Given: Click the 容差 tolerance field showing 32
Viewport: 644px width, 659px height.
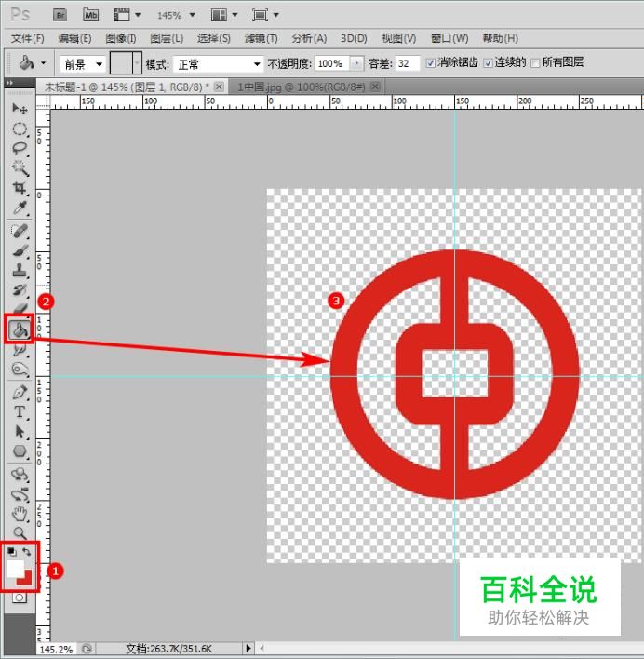Looking at the screenshot, I should point(407,63).
